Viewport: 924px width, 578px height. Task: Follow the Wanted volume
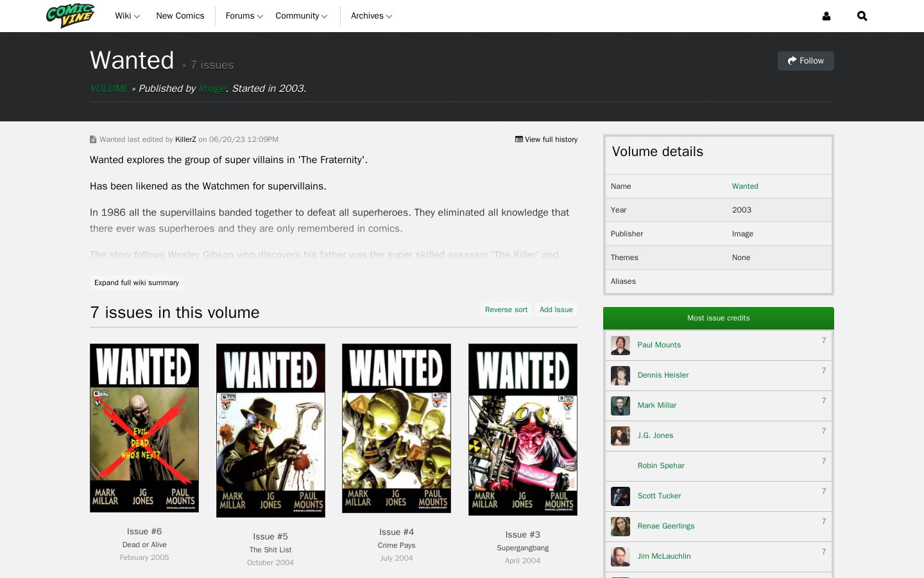coord(806,61)
